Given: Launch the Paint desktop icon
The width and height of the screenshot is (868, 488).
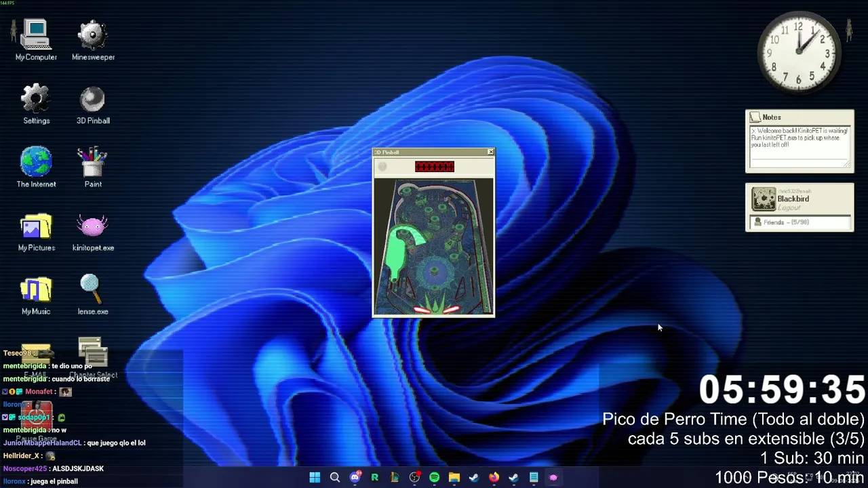Looking at the screenshot, I should [93, 167].
